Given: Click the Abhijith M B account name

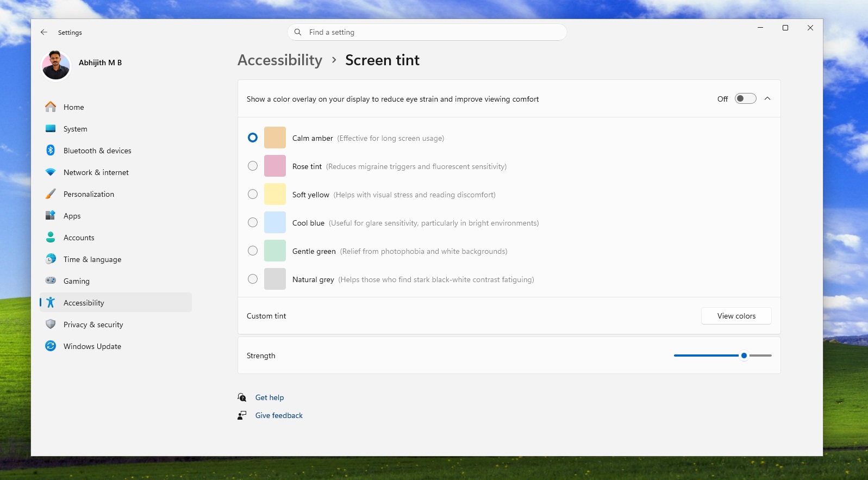Looking at the screenshot, I should tap(100, 63).
